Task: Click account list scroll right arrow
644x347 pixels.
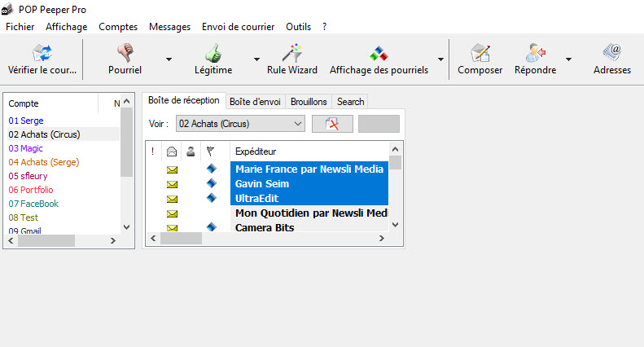Action: [113, 241]
